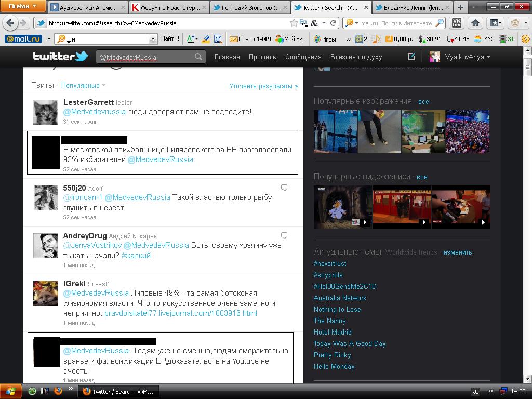Screen dimensions: 532x399
Task: Expand the Популярные tweets filter
Action: tap(83, 86)
